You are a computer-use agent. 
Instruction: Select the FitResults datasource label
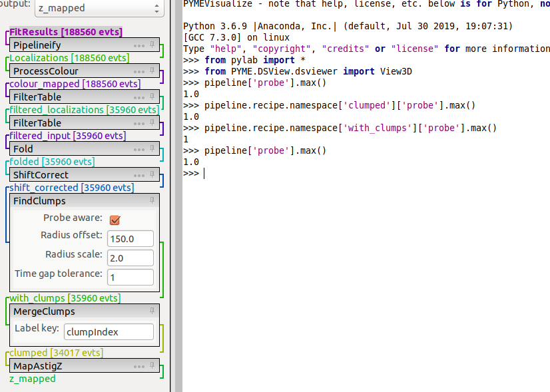pyautogui.click(x=66, y=32)
